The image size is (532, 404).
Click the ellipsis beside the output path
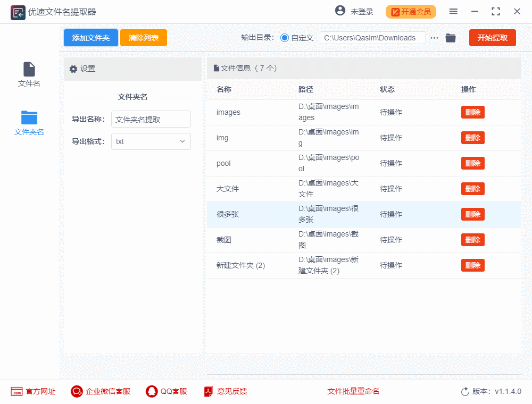pos(435,38)
